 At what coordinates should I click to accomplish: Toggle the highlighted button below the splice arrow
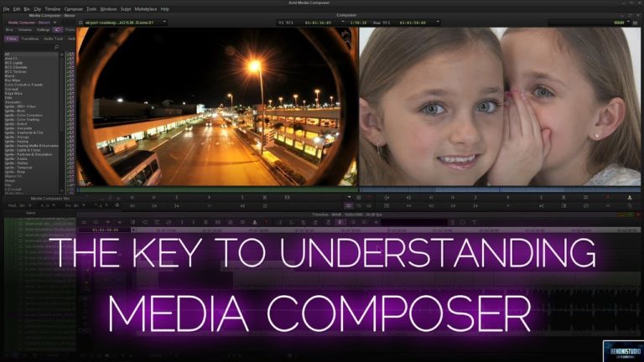[x=348, y=205]
